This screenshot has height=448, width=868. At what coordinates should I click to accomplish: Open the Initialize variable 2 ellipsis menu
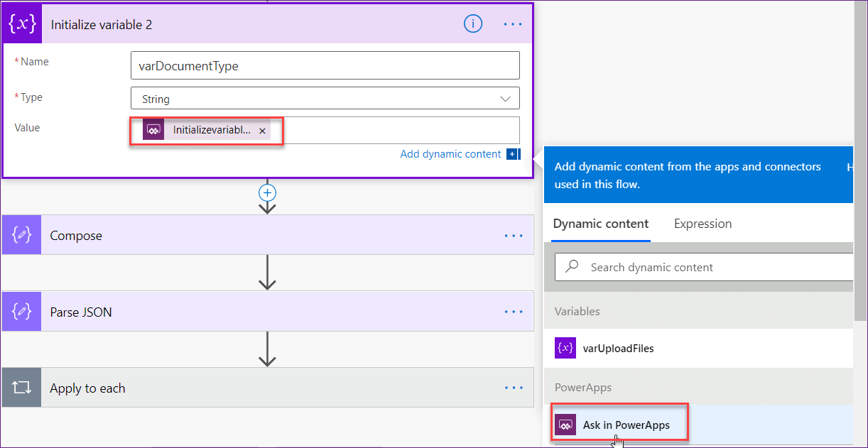point(512,23)
